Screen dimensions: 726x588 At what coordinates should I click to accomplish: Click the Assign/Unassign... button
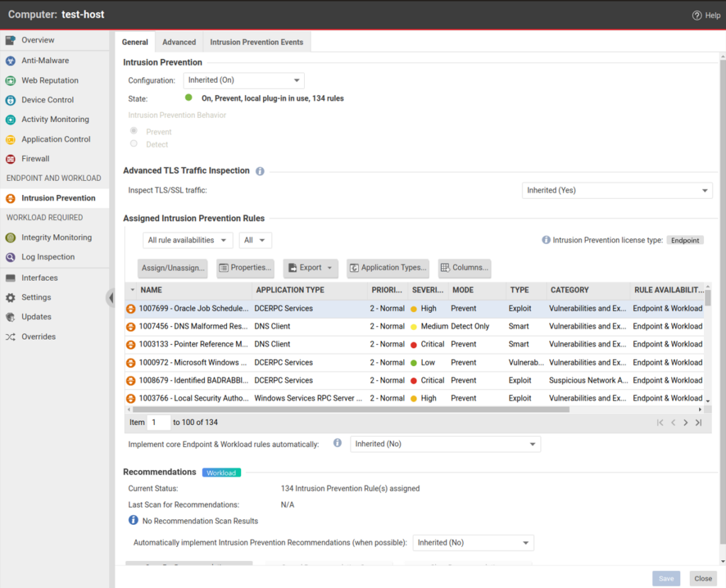click(173, 268)
